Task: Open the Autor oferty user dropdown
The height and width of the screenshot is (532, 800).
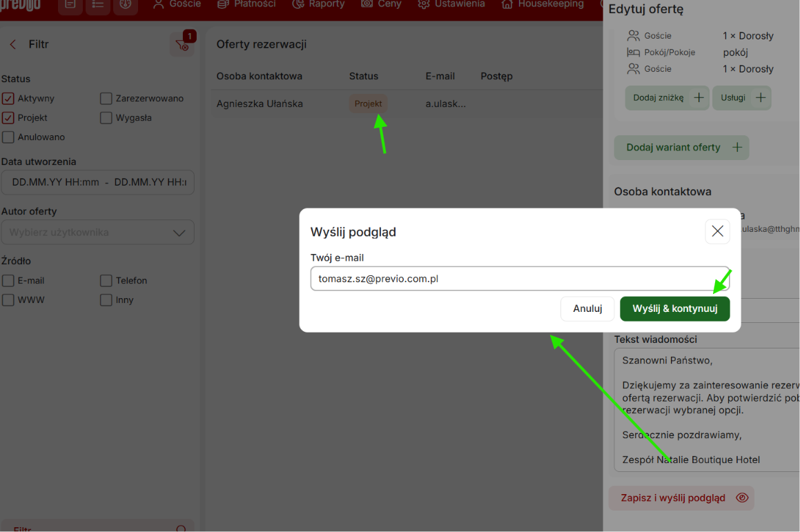Action: click(x=97, y=233)
